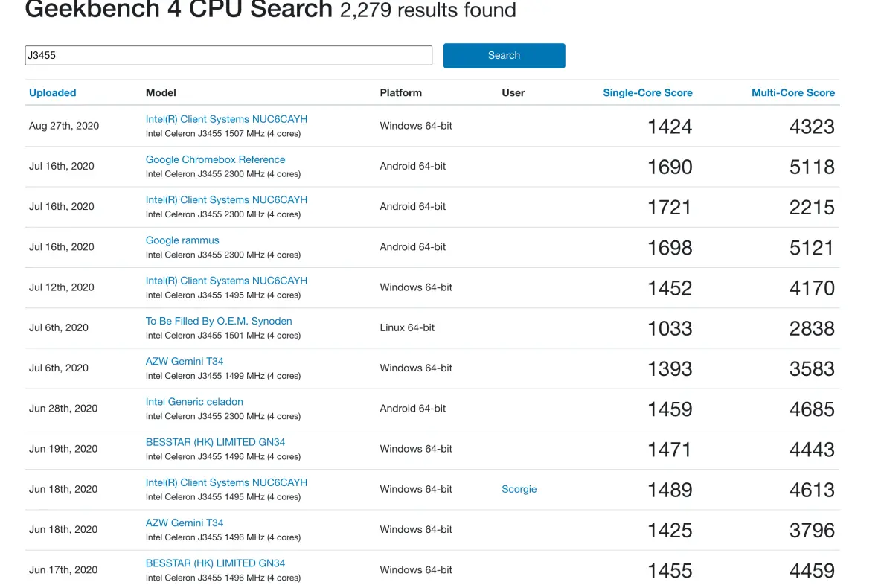887x588 pixels.
Task: Click the 1033 single-core score row
Action: (432, 328)
